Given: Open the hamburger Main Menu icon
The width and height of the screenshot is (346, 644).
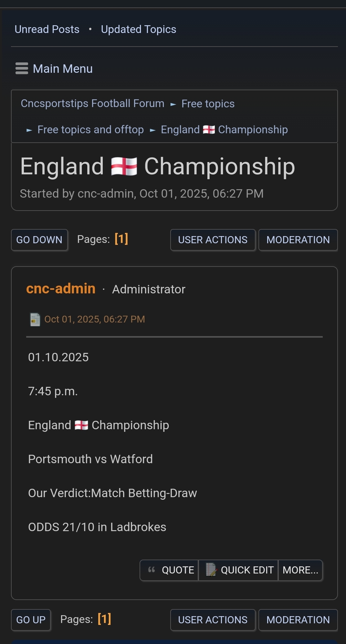Looking at the screenshot, I should pos(22,69).
